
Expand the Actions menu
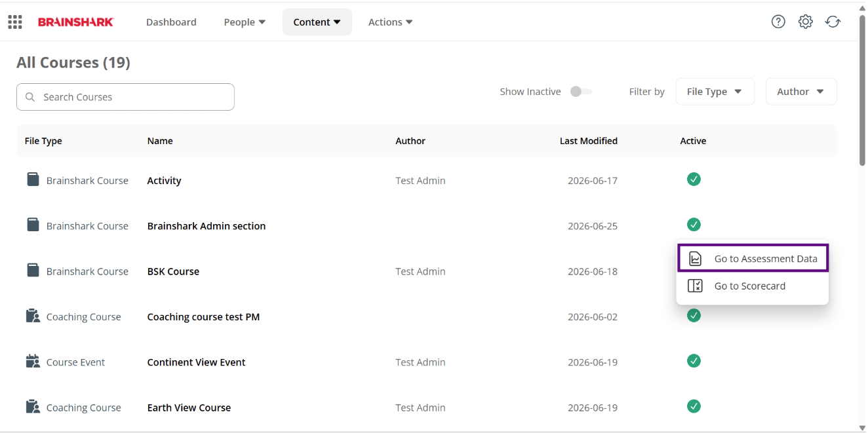pyautogui.click(x=391, y=22)
